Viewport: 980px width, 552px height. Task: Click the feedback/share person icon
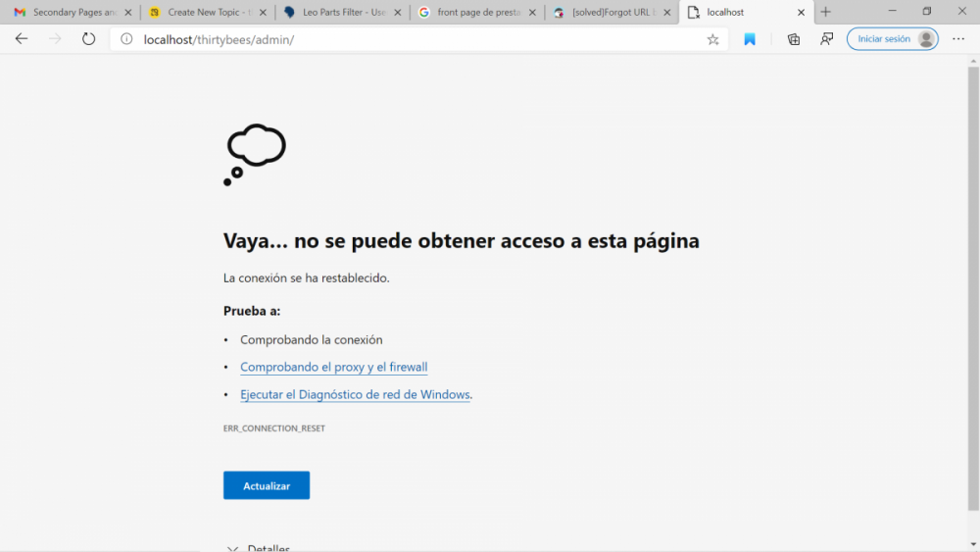point(826,39)
